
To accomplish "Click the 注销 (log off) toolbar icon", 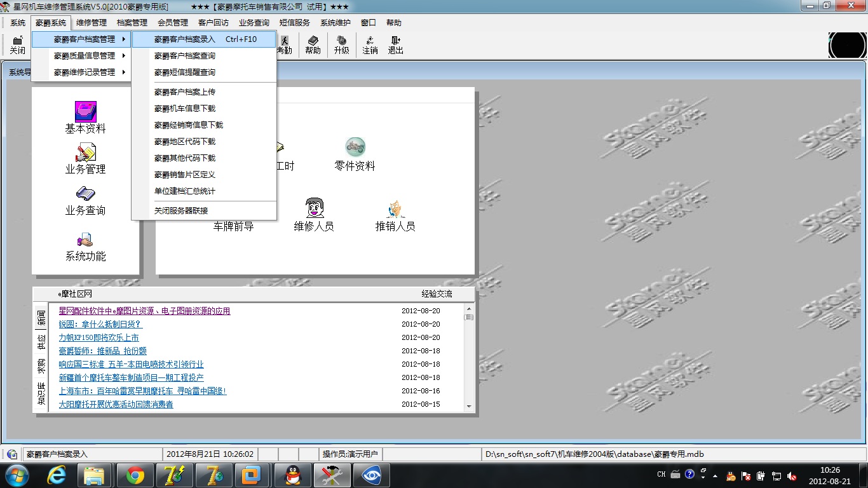I will click(x=370, y=45).
